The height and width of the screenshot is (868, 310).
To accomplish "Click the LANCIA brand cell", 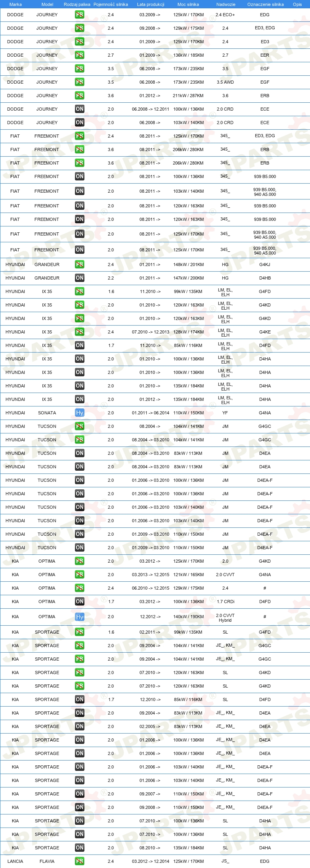I will [x=15, y=861].
